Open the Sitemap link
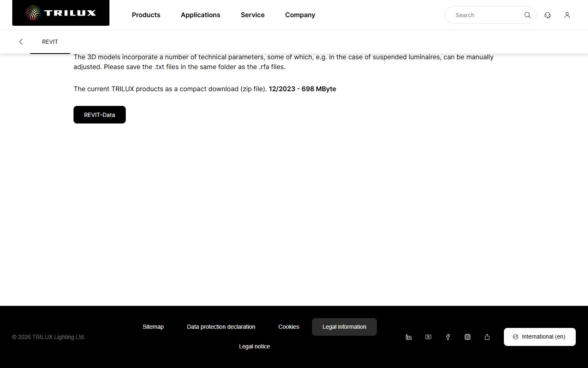This screenshot has height=368, width=588. click(x=153, y=327)
